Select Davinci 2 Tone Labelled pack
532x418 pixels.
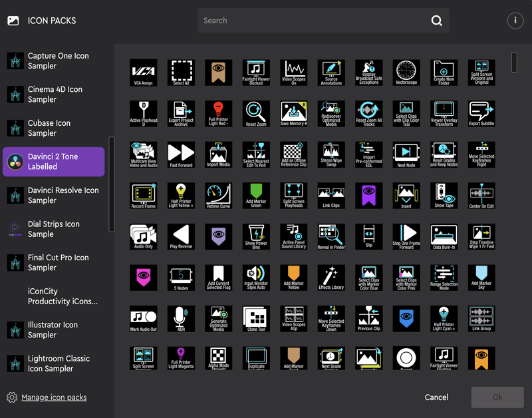[x=54, y=162]
